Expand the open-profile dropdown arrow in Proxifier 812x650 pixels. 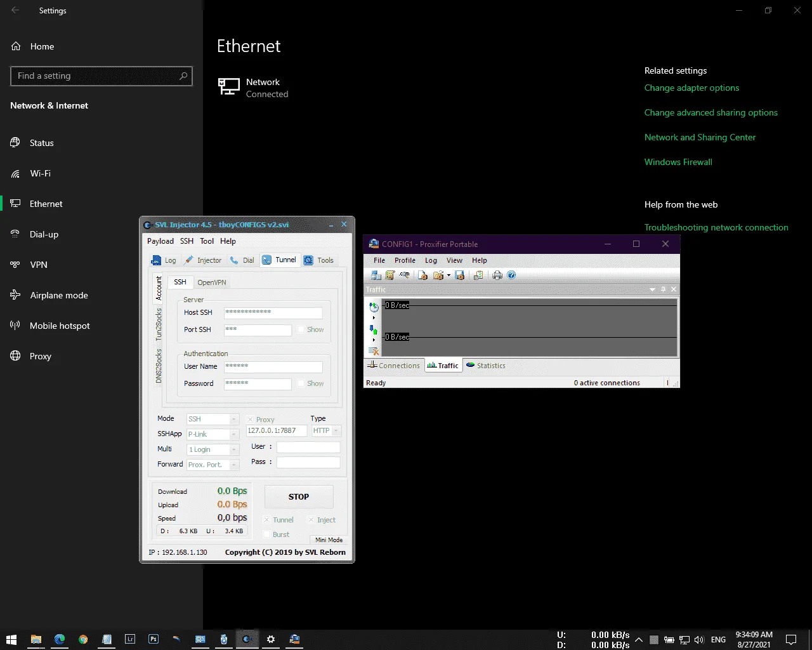(x=449, y=275)
